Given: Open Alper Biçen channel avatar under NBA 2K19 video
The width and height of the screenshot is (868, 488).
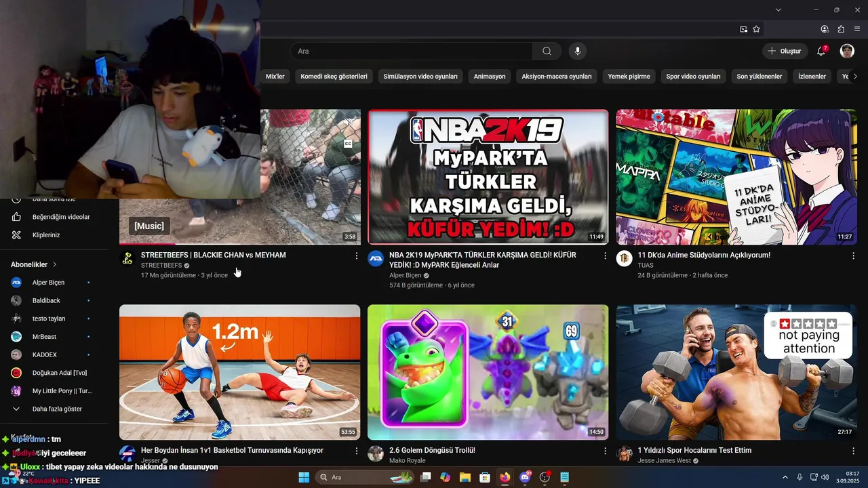Looking at the screenshot, I should click(376, 258).
